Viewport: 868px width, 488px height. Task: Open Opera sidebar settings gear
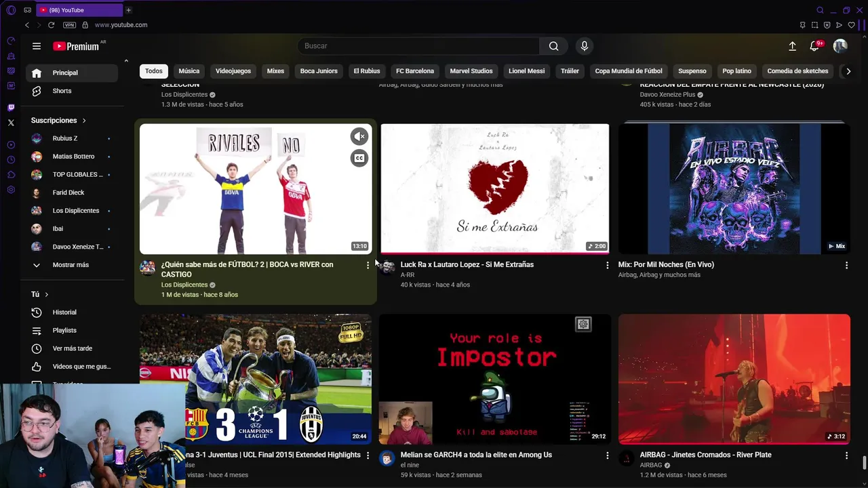pyautogui.click(x=11, y=190)
